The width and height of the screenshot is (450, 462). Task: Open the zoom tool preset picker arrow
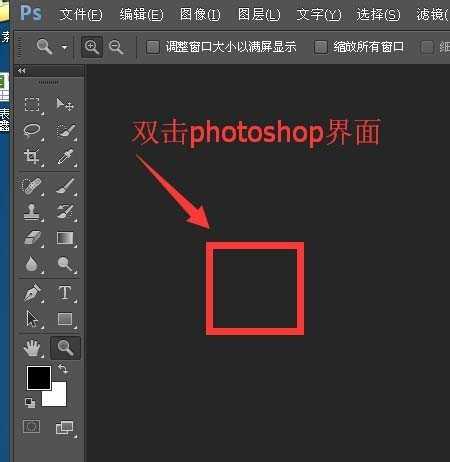click(64, 47)
